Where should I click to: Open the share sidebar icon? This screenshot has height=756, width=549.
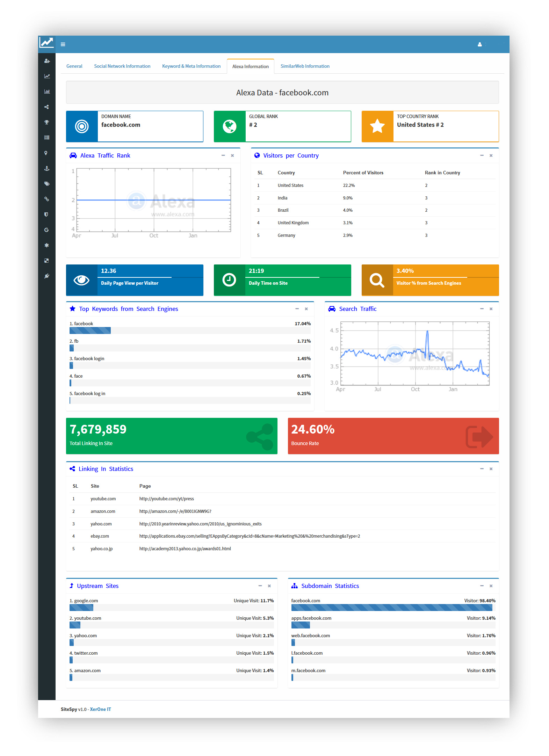47,107
